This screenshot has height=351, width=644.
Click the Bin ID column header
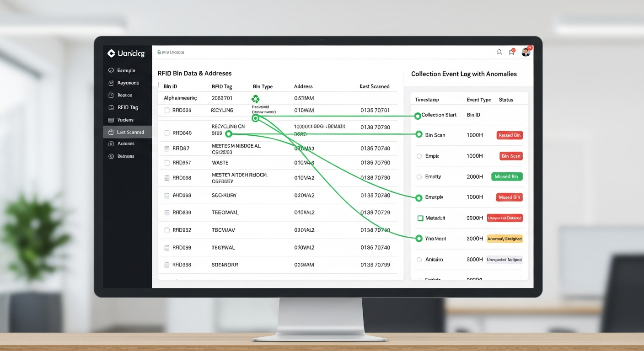(170, 86)
